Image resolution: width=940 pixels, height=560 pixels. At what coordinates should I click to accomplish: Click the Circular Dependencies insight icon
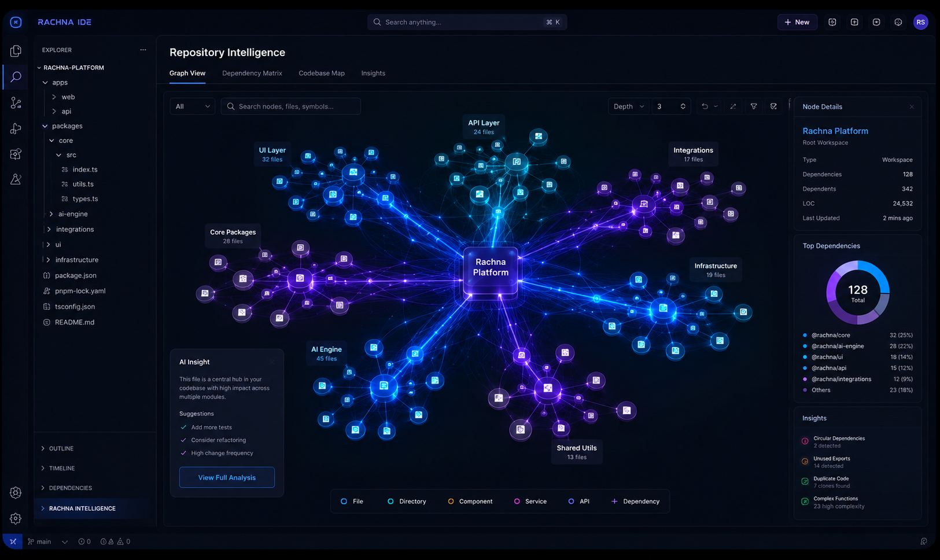pyautogui.click(x=805, y=441)
